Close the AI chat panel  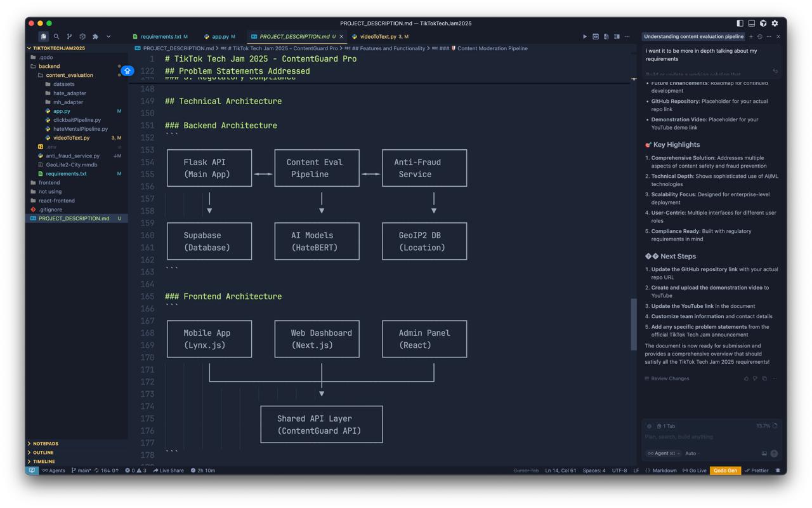[778, 37]
